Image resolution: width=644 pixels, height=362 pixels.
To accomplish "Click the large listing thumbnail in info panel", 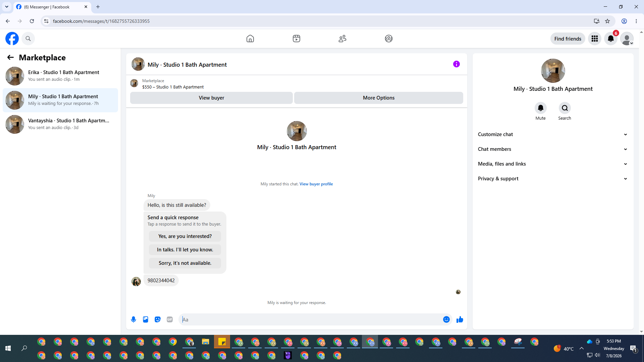I will (x=553, y=71).
